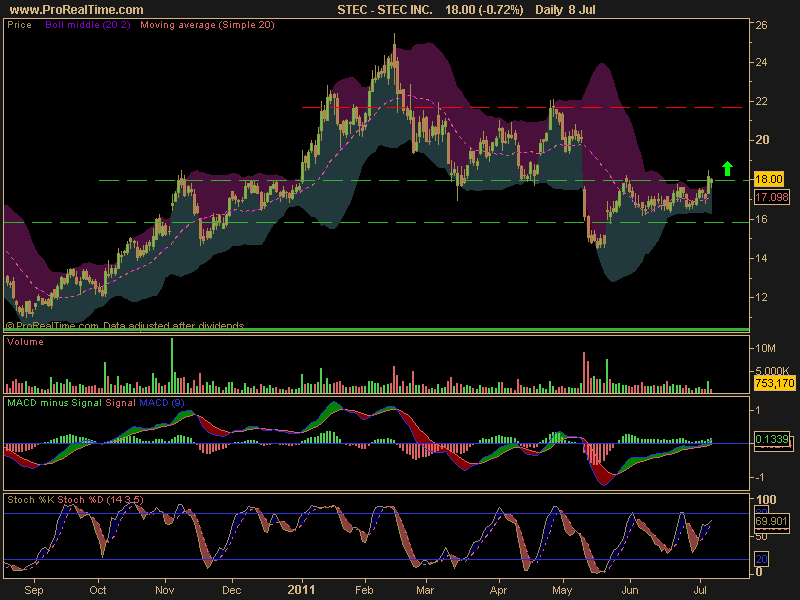This screenshot has width=800, height=600.
Task: Click the 18.00 (-0.72%) price change header
Action: point(484,10)
